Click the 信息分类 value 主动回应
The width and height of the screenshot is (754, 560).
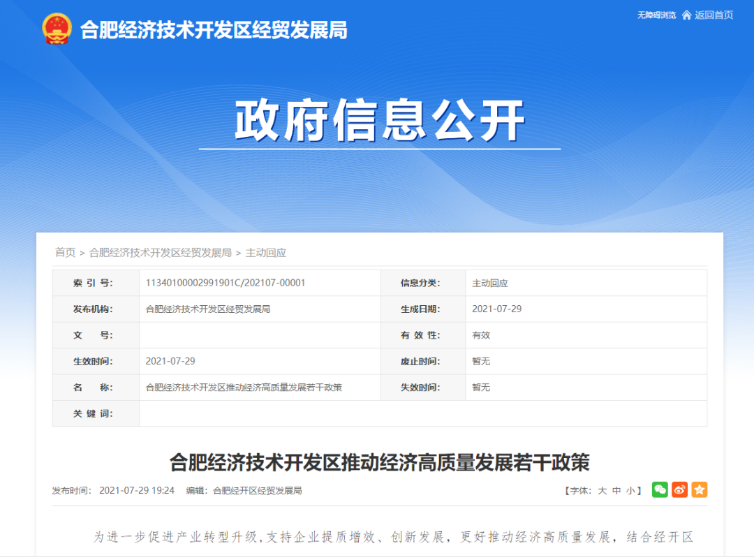pos(490,283)
